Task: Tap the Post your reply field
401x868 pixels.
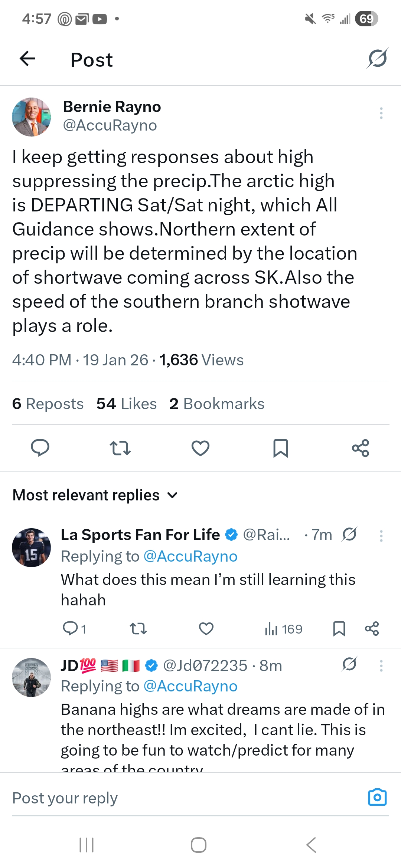Action: pos(149,798)
